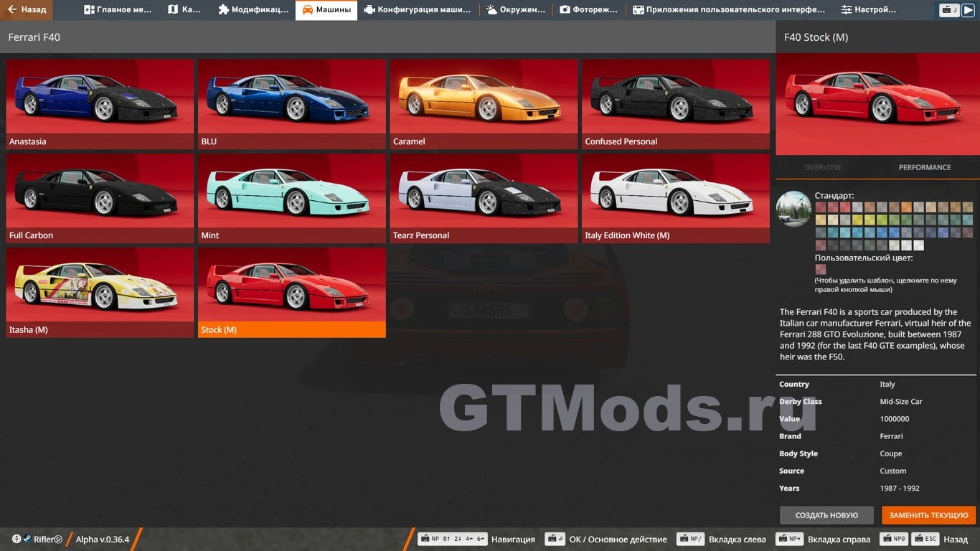Go back with the top Назад button
The height and width of the screenshot is (551, 980).
pyautogui.click(x=27, y=10)
